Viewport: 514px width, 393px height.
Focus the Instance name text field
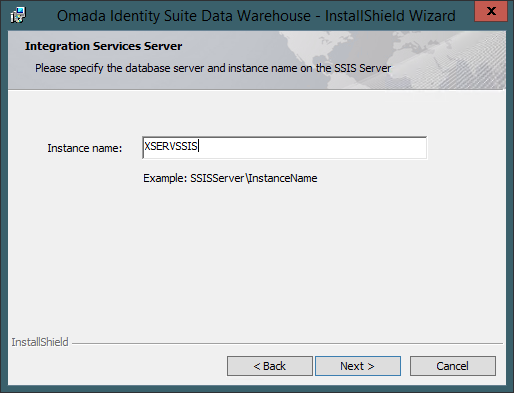click(x=284, y=147)
